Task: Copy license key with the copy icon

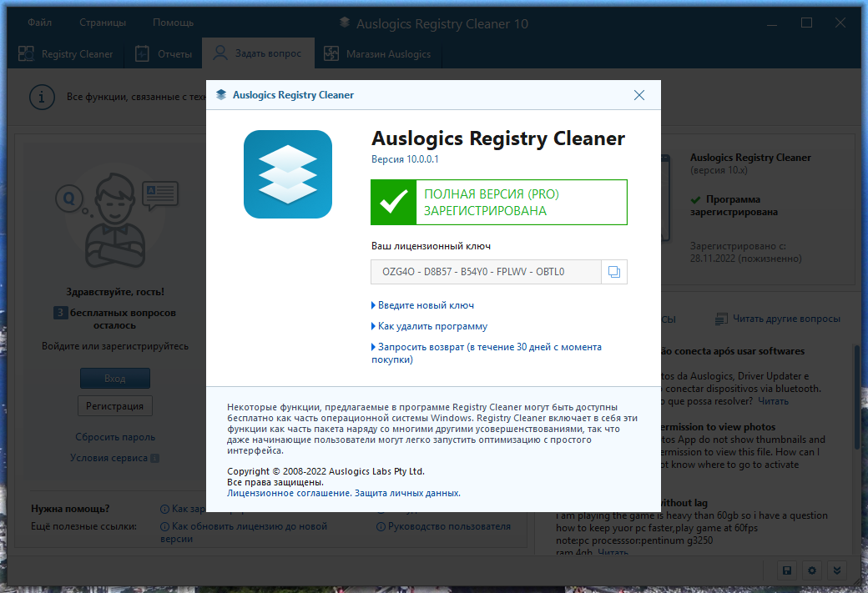Action: click(x=614, y=272)
